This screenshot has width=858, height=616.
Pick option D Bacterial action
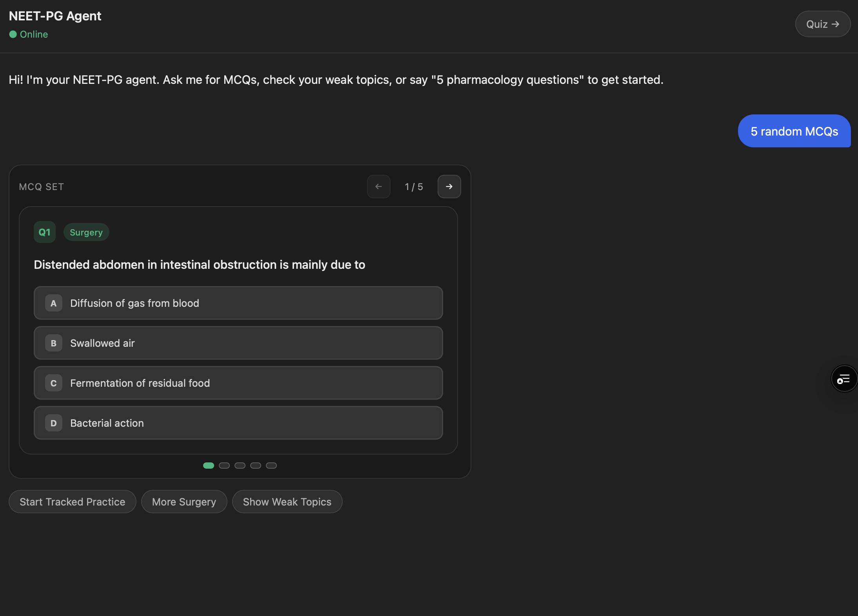pyautogui.click(x=238, y=423)
